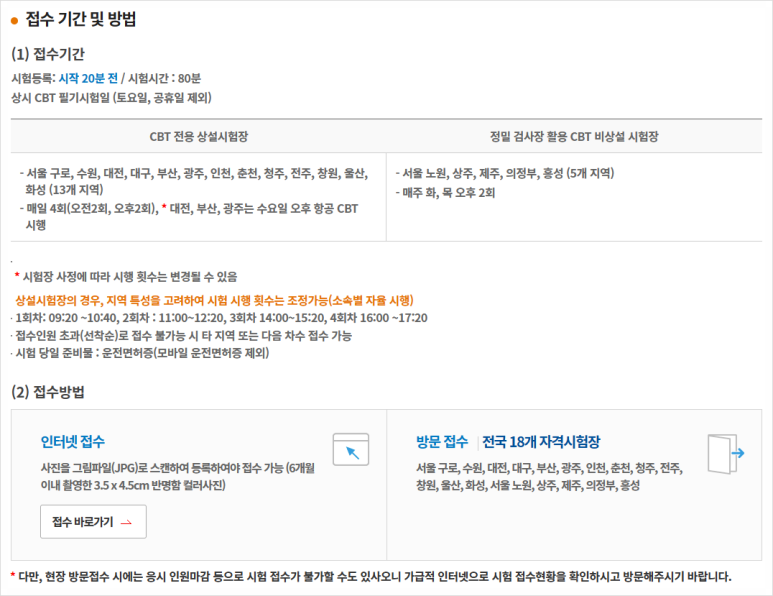Screen dimensions: 773x596
Task: Click the 전국 18개 자격시험장 text
Action: 541,442
